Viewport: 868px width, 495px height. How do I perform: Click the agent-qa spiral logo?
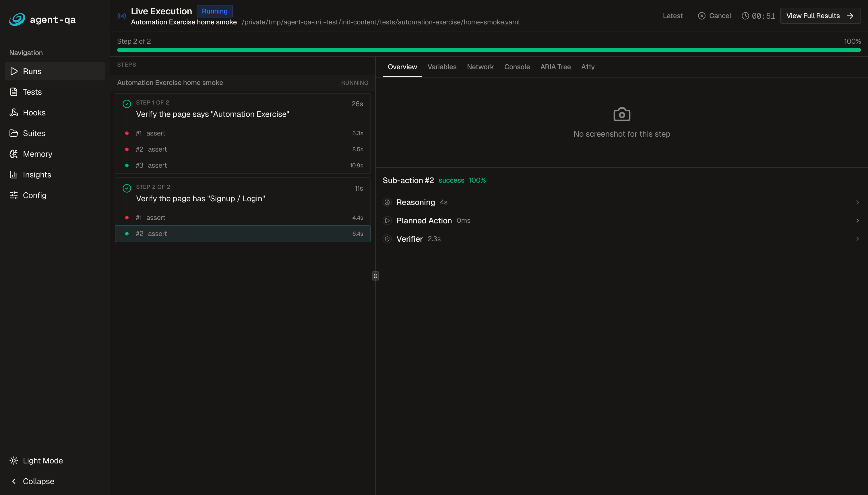[x=17, y=19]
